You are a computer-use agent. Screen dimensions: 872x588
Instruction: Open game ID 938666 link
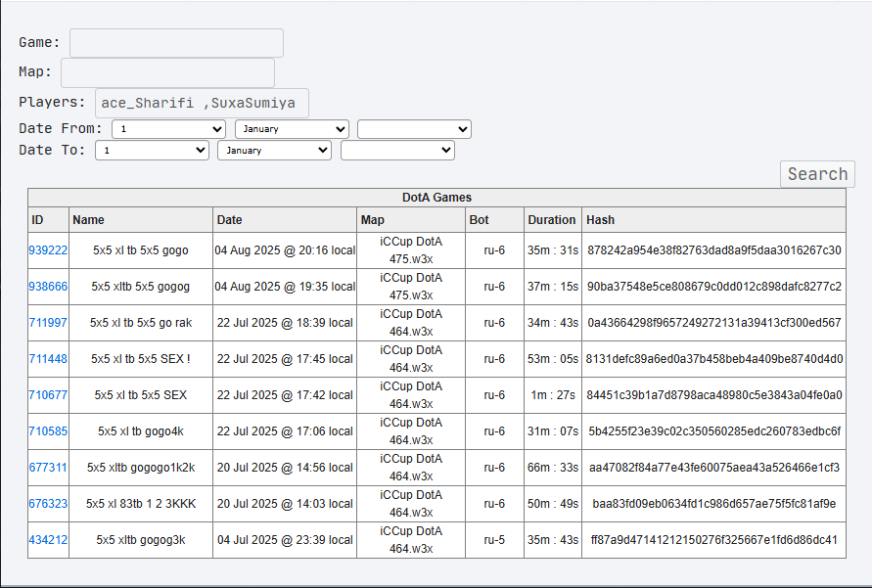[48, 287]
